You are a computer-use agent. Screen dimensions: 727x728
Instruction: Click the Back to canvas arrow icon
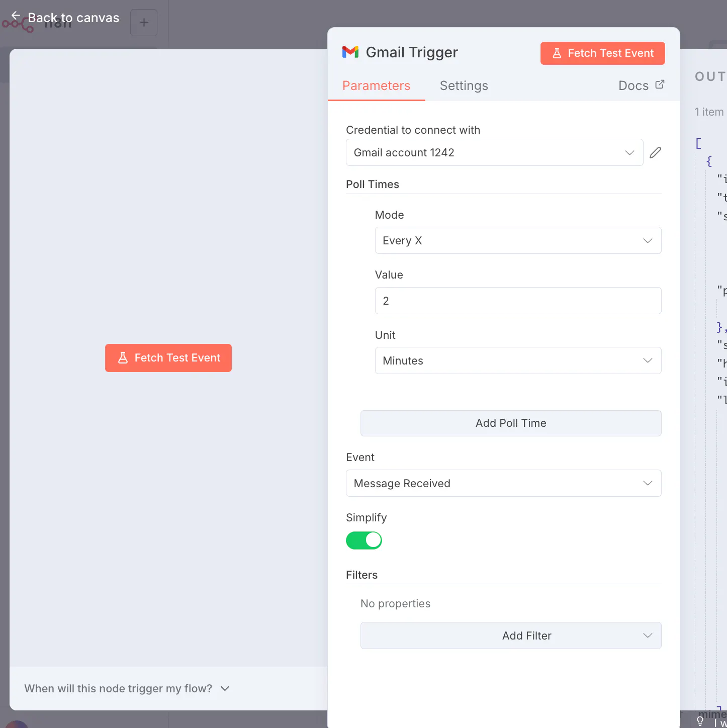coord(16,16)
